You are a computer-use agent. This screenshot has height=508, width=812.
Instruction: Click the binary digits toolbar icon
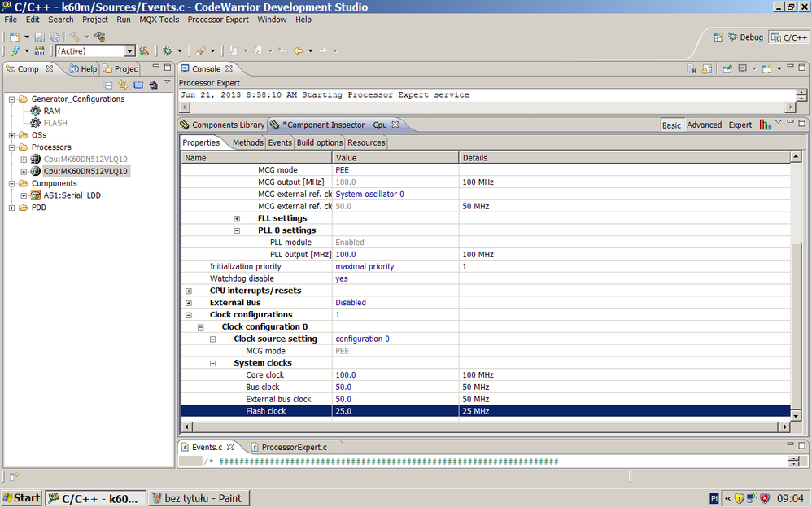pyautogui.click(x=39, y=50)
